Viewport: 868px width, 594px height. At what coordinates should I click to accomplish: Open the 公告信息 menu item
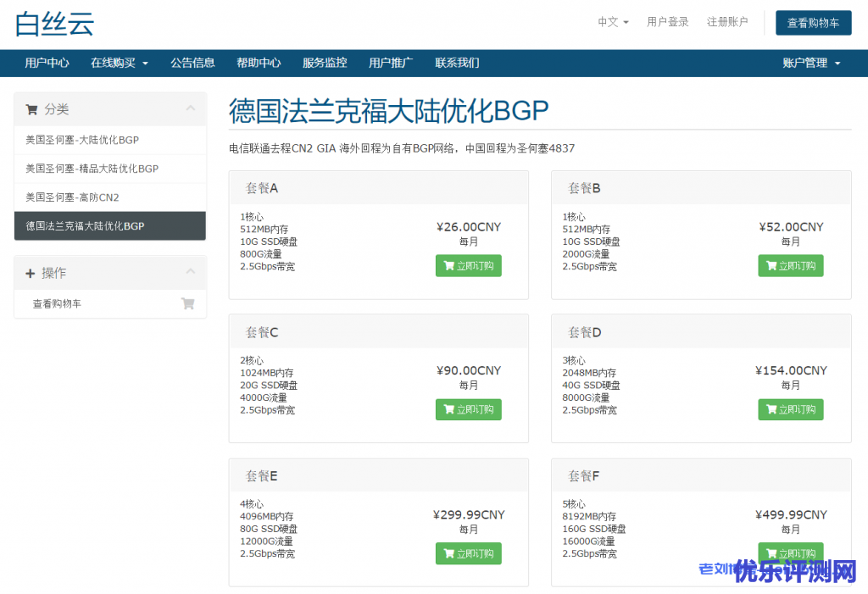click(192, 63)
